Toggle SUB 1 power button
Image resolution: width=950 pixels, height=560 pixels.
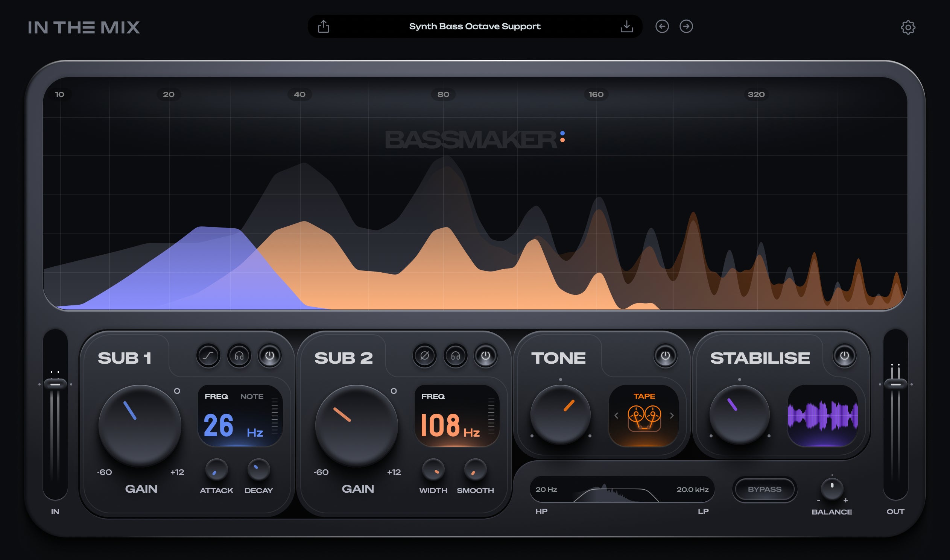coord(269,355)
